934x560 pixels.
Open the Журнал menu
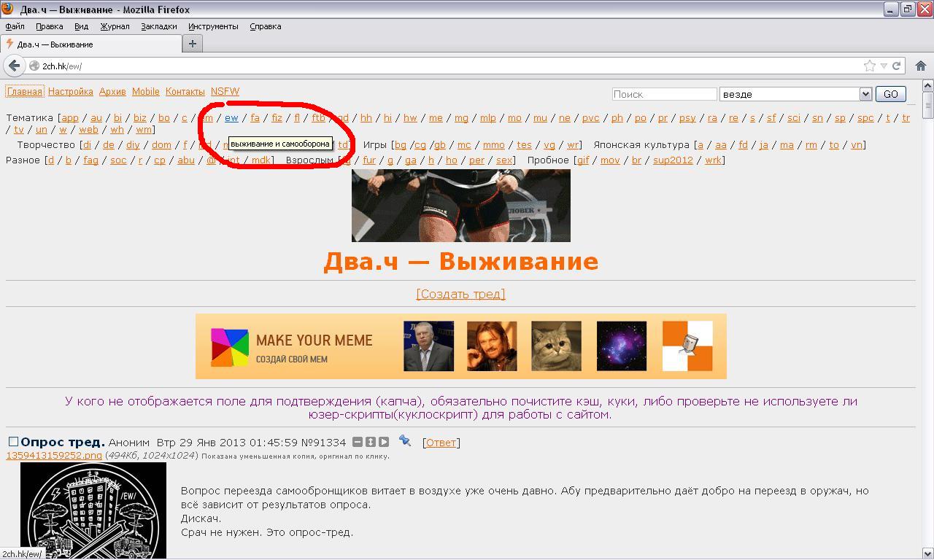115,26
